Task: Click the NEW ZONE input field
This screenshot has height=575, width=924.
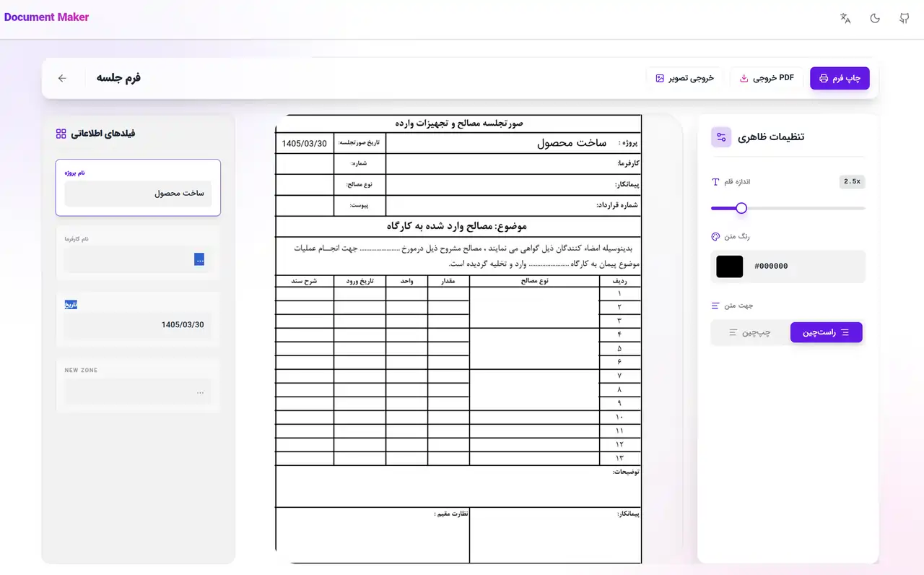Action: 138,392
